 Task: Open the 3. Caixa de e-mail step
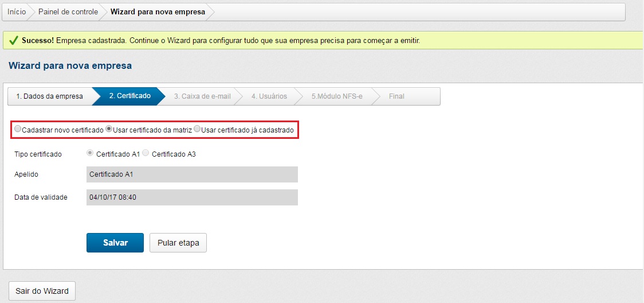202,96
